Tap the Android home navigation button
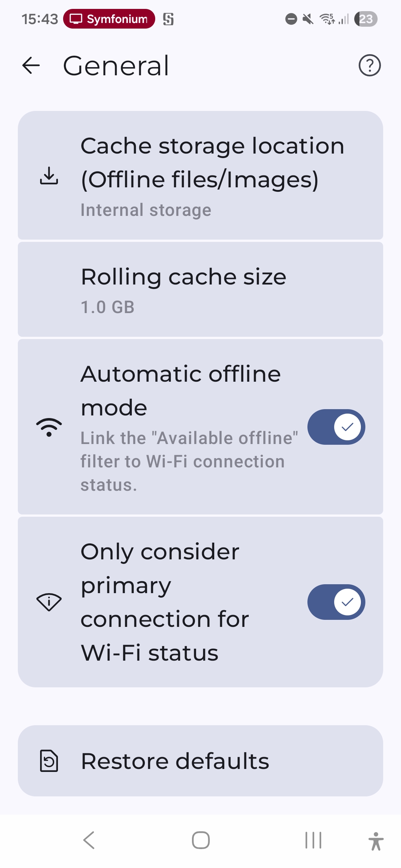Screen dimensions: 401x868 [x=200, y=840]
